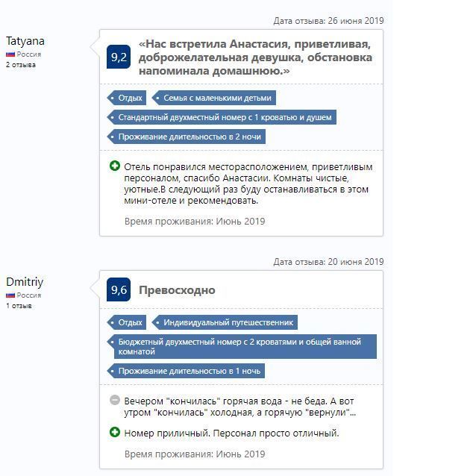
Task: Click the grey minus icon in Dmitriy's review
Action: 115,400
